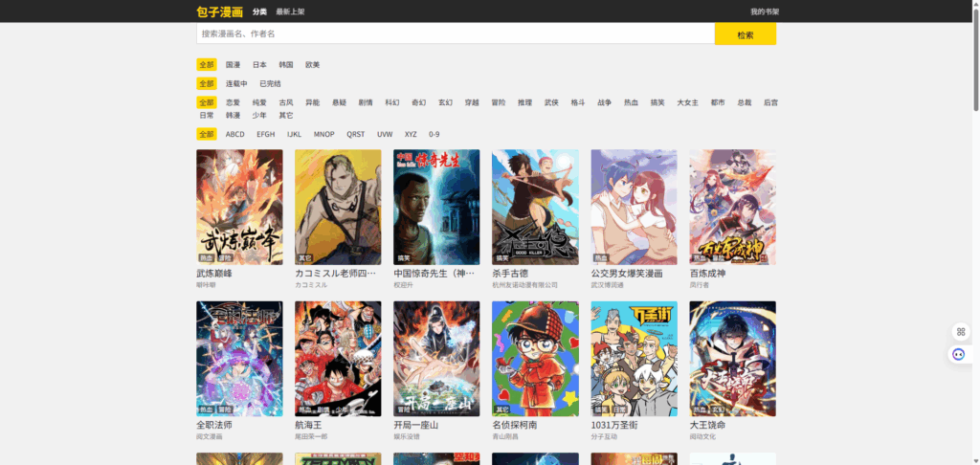Open the chatbot assistant floating icon
The height and width of the screenshot is (465, 980).
(x=959, y=354)
